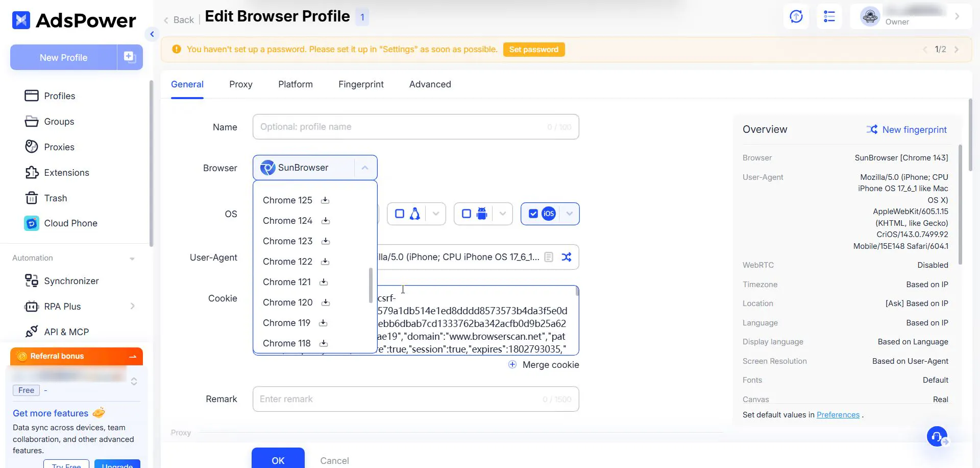Enable the Linux OS checkbox

[x=400, y=214]
